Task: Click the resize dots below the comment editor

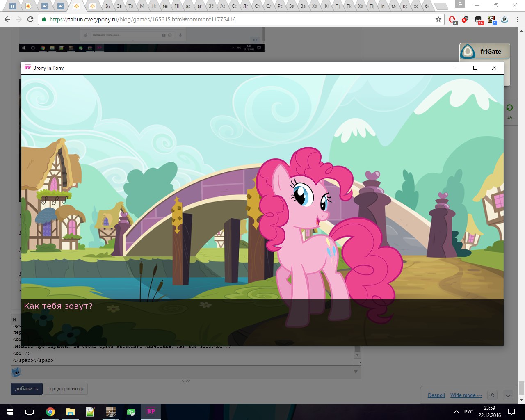Action: pos(186,381)
